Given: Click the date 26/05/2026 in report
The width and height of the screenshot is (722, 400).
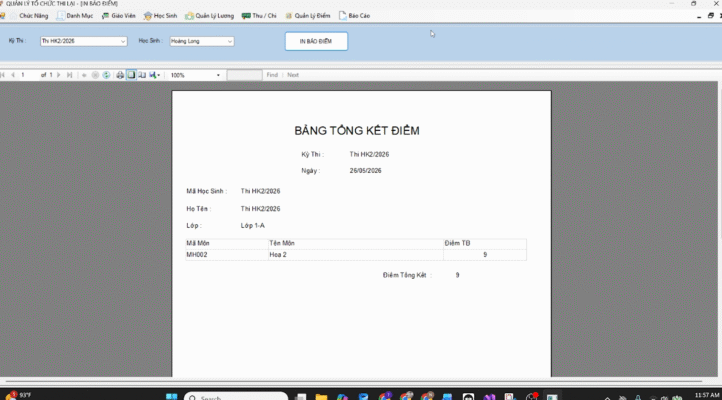Looking at the screenshot, I should click(366, 170).
